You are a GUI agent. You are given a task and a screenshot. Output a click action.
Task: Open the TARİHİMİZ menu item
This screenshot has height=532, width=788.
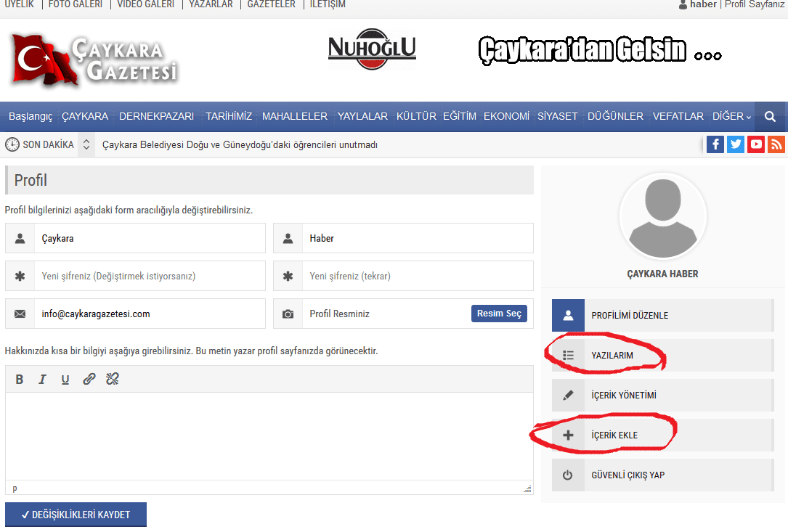229,116
